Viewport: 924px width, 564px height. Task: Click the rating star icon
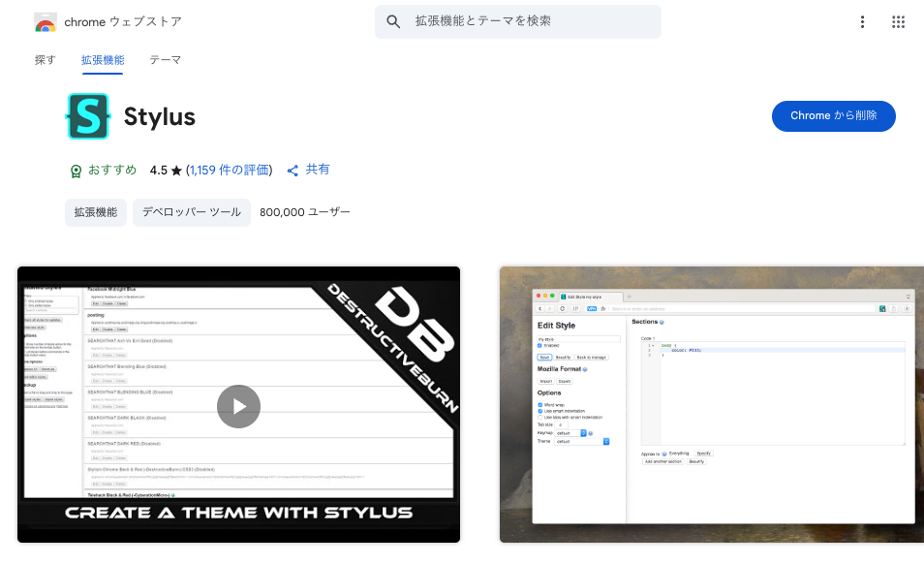tap(176, 171)
